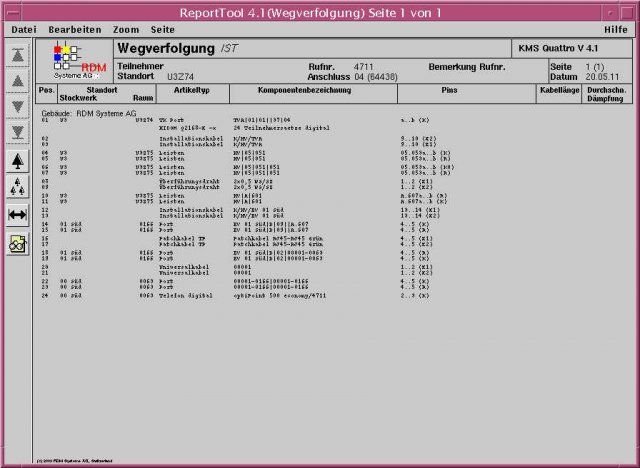Select the Rufnr. value 4711
The height and width of the screenshot is (468, 640).
pyautogui.click(x=363, y=67)
